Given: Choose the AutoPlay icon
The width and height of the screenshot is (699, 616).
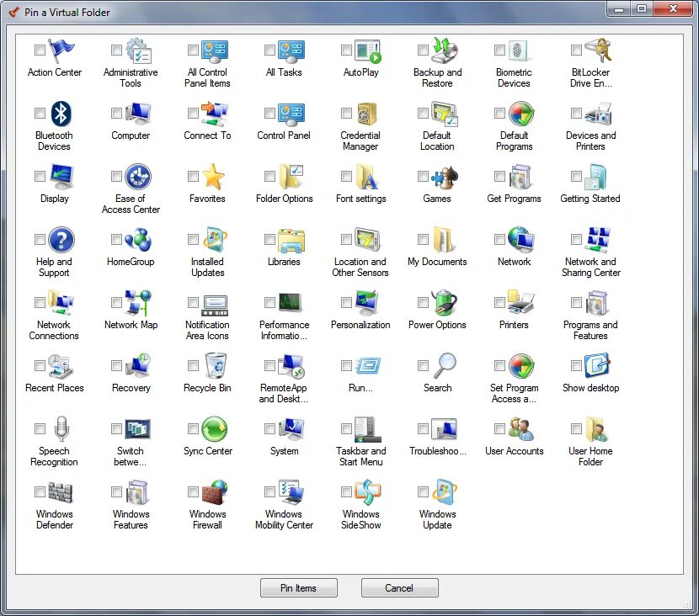Looking at the screenshot, I should (368, 50).
